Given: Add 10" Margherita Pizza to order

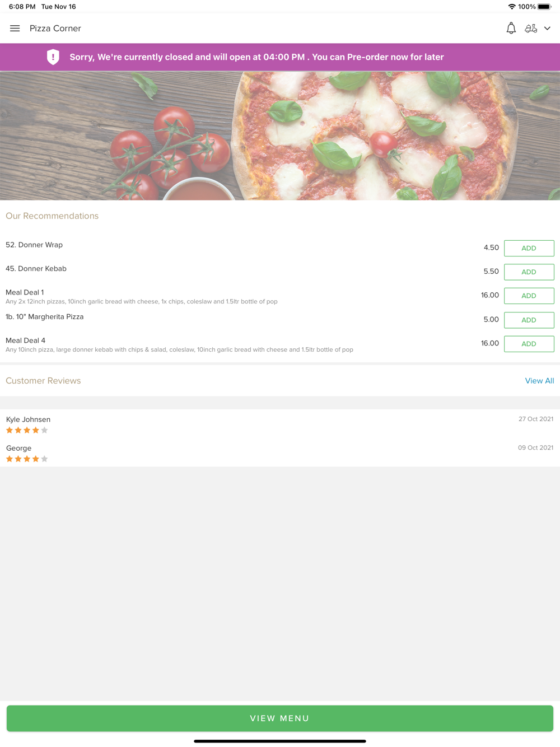Looking at the screenshot, I should click(529, 320).
